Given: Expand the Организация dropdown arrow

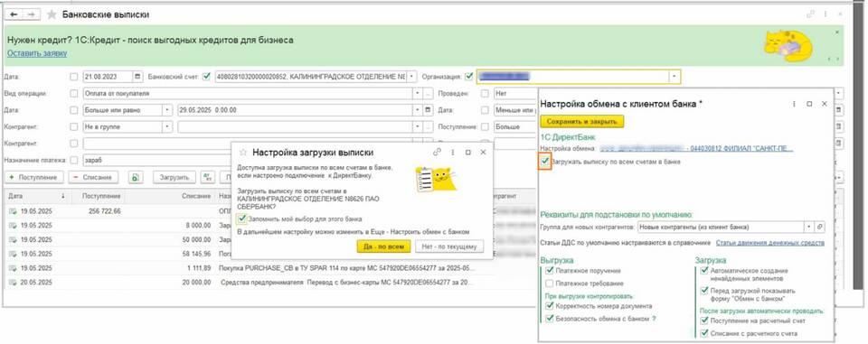Looking at the screenshot, I should 675,77.
